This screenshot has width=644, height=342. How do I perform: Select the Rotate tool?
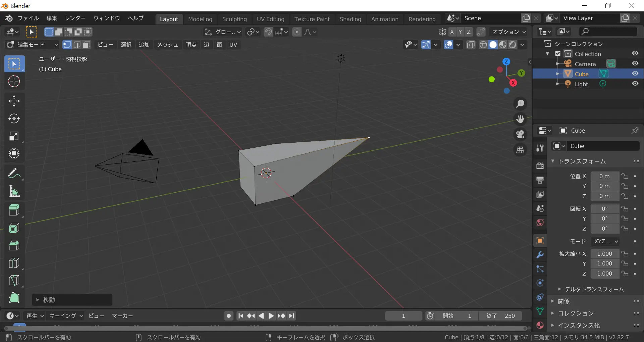point(14,118)
